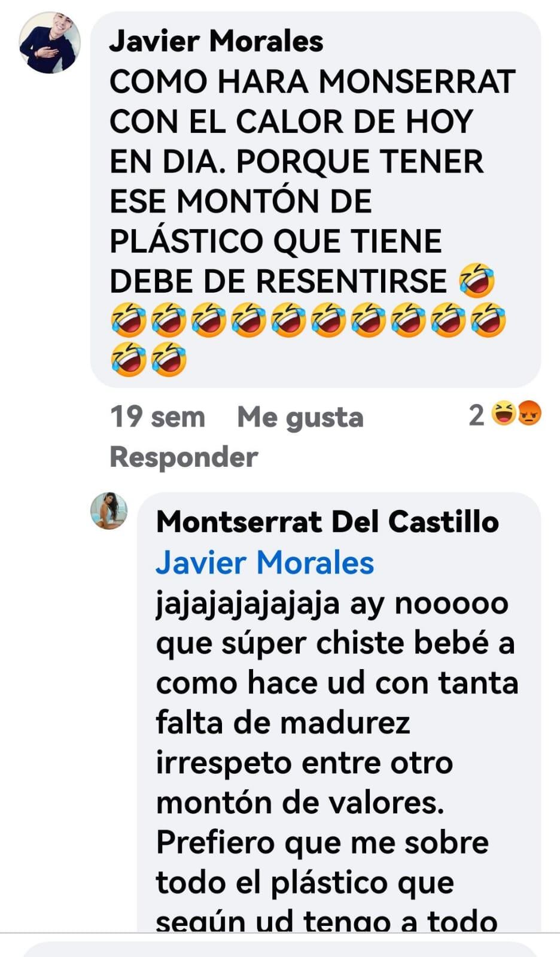Tap the angry face reaction icon

coord(529,413)
